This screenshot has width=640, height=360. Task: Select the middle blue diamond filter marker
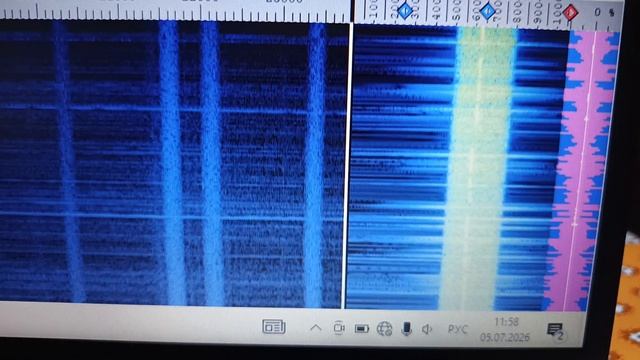[x=487, y=11]
